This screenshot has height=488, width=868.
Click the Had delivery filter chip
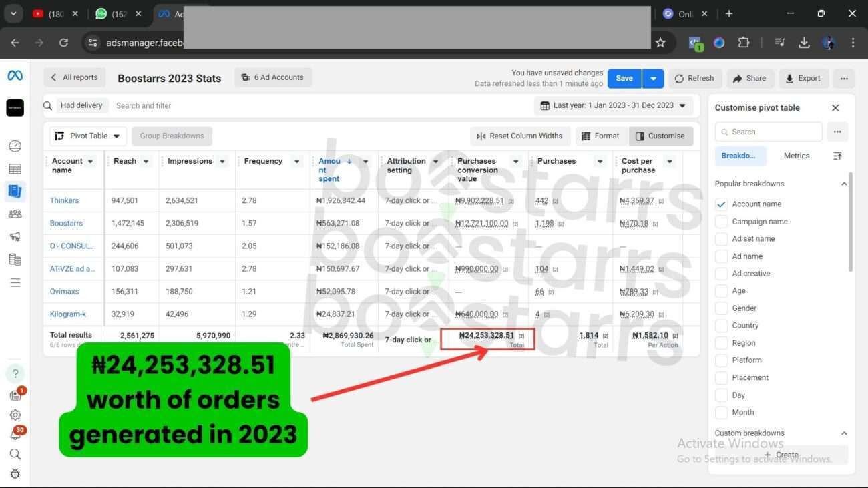81,105
